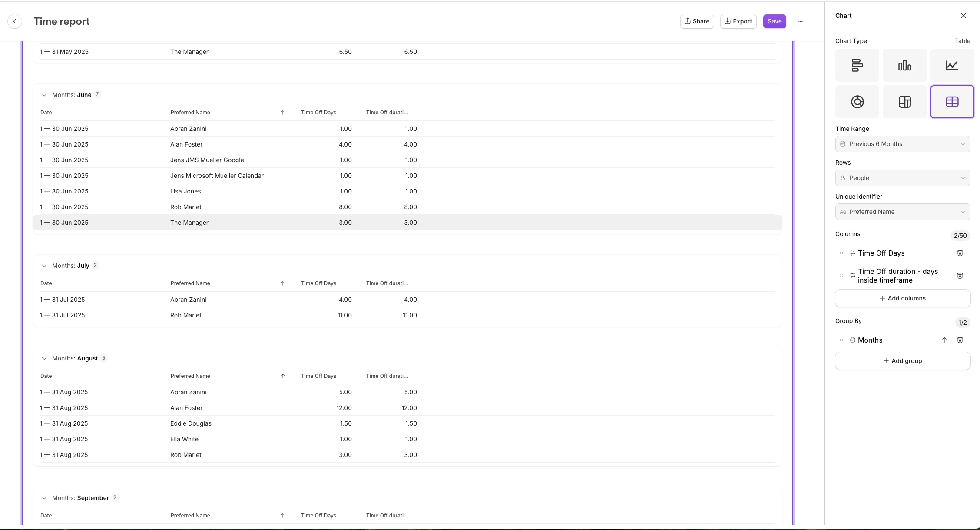Select the pivot table chart type
980x530 pixels.
pyautogui.click(x=904, y=102)
